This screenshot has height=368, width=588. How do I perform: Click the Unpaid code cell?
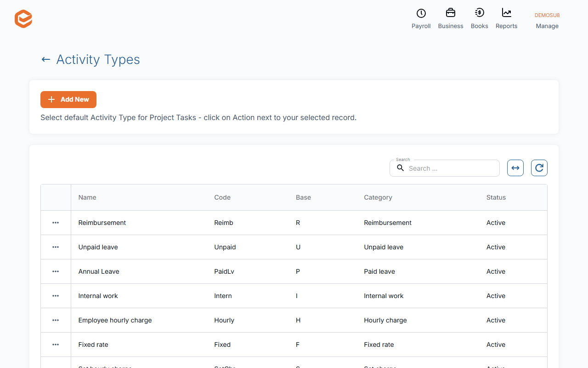(225, 247)
